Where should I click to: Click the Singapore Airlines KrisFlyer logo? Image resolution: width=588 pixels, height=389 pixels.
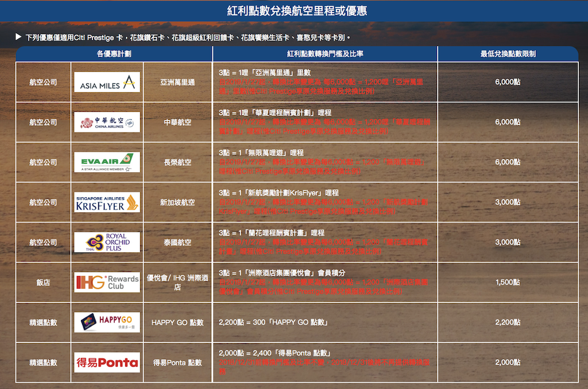point(107,203)
